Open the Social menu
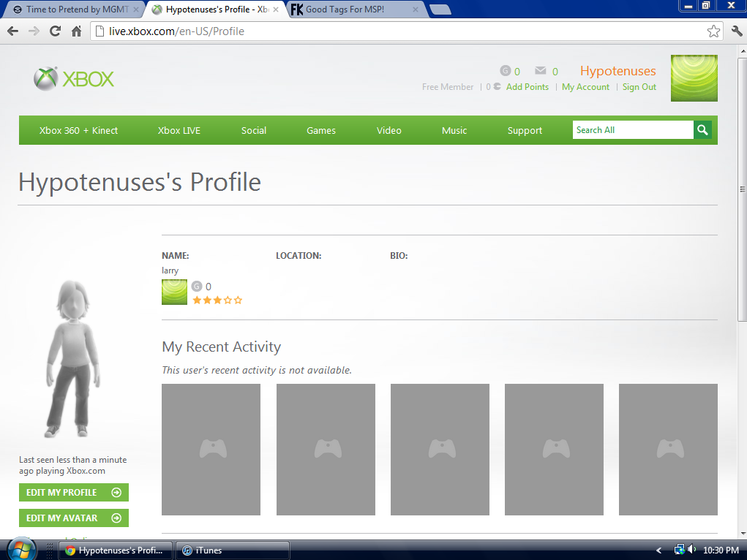This screenshot has width=747, height=560. point(253,130)
